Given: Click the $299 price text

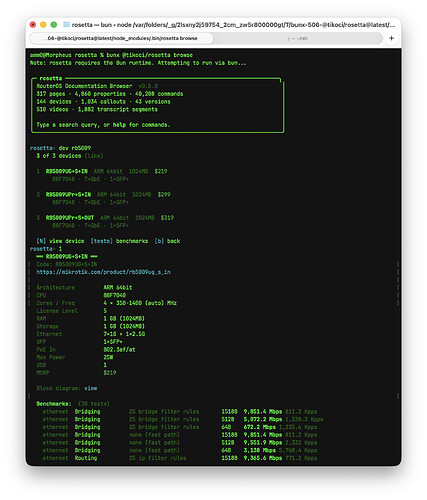Looking at the screenshot, I should 164,195.
